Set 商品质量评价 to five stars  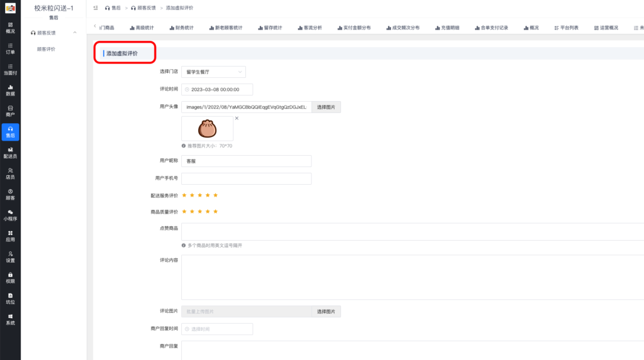216,212
